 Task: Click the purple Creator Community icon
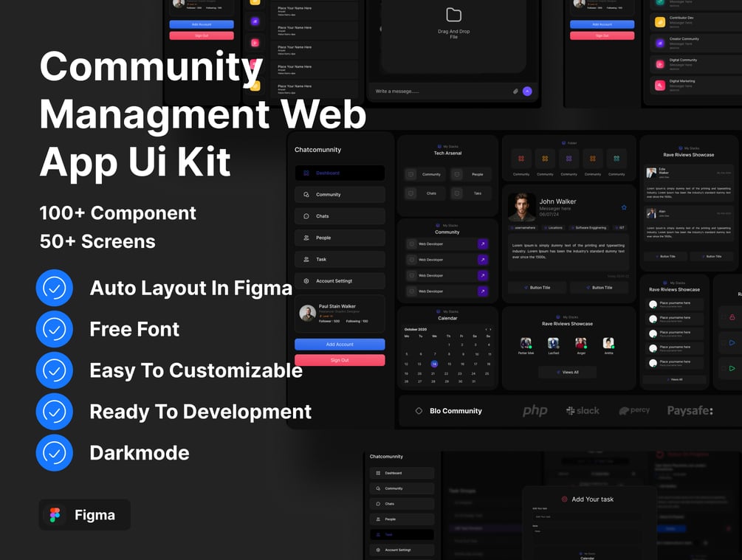click(659, 43)
